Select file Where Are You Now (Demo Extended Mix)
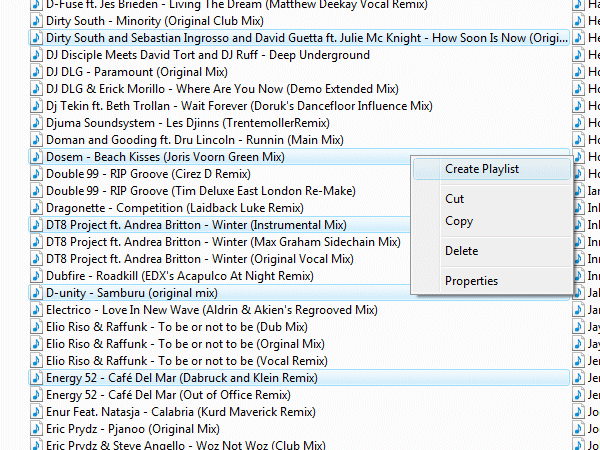This screenshot has height=450, width=600. pos(222,89)
